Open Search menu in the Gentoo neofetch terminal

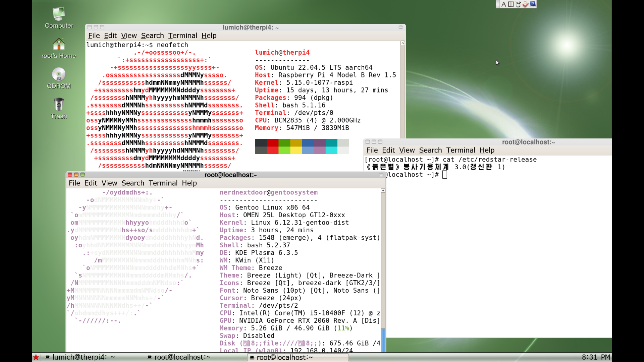(133, 183)
